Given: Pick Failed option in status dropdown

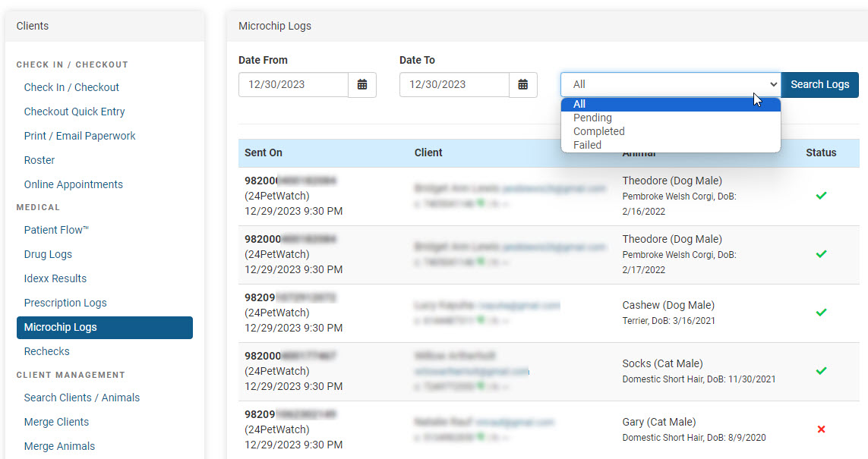Looking at the screenshot, I should 587,145.
